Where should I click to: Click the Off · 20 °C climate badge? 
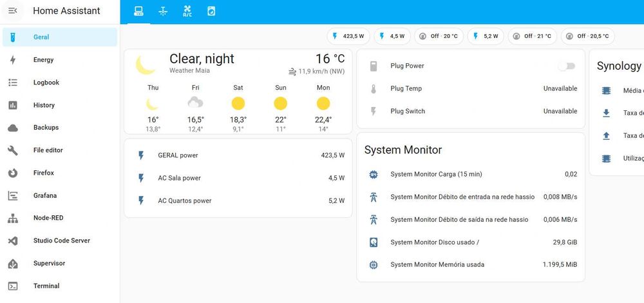click(x=439, y=36)
